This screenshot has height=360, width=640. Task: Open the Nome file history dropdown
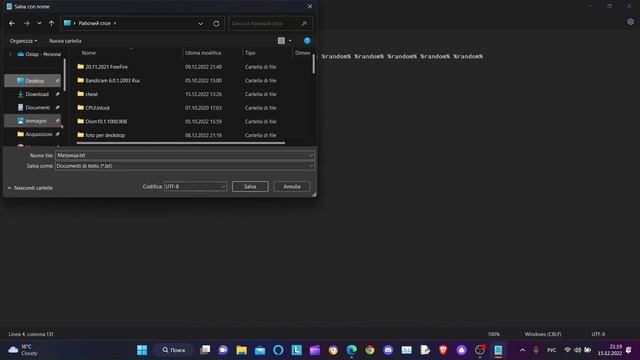click(x=311, y=156)
